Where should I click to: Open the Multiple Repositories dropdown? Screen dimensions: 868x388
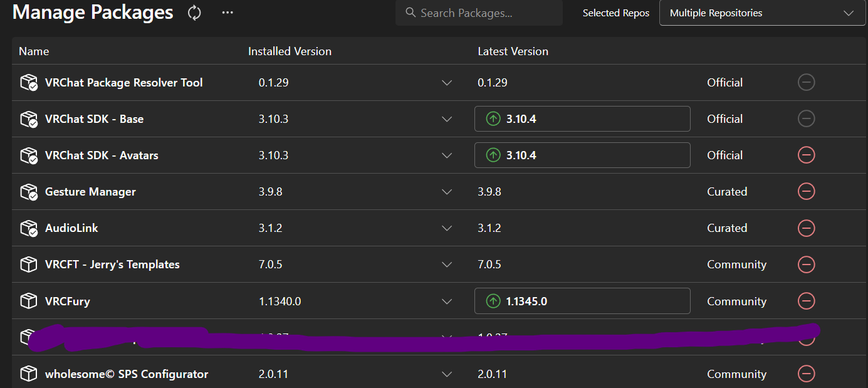coord(762,13)
